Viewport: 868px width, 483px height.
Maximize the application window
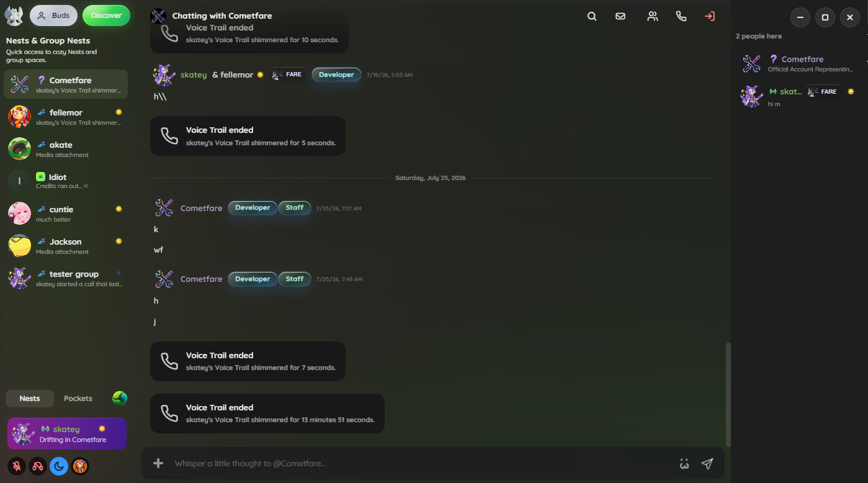pos(825,17)
